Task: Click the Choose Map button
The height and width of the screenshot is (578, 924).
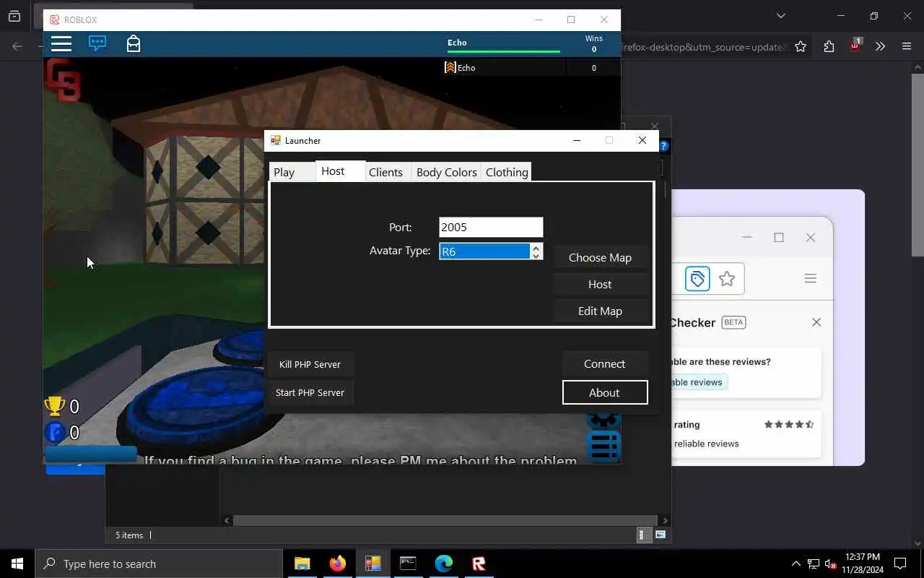Action: [600, 257]
